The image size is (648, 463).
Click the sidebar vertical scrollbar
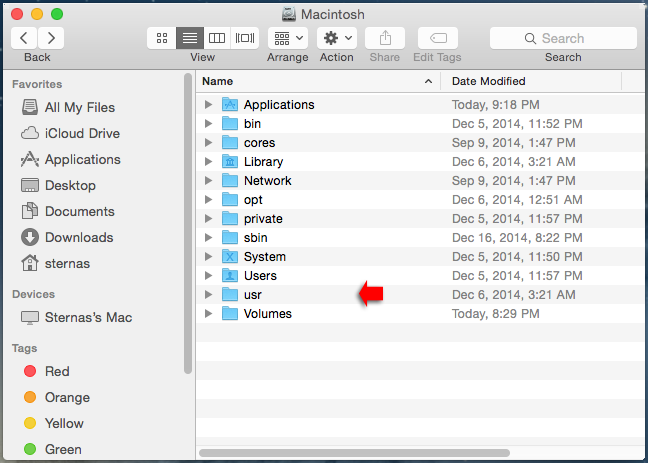[188, 223]
